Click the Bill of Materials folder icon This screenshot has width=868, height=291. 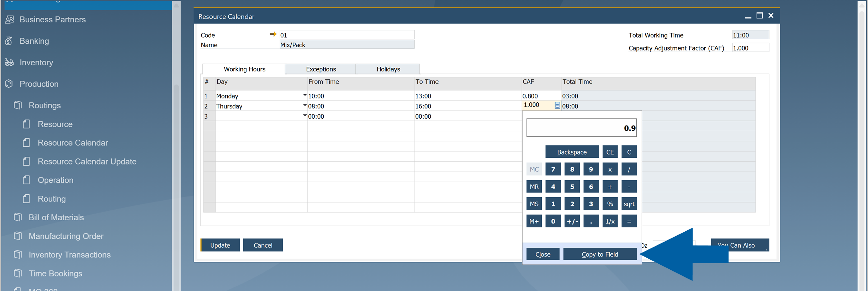pos(18,217)
